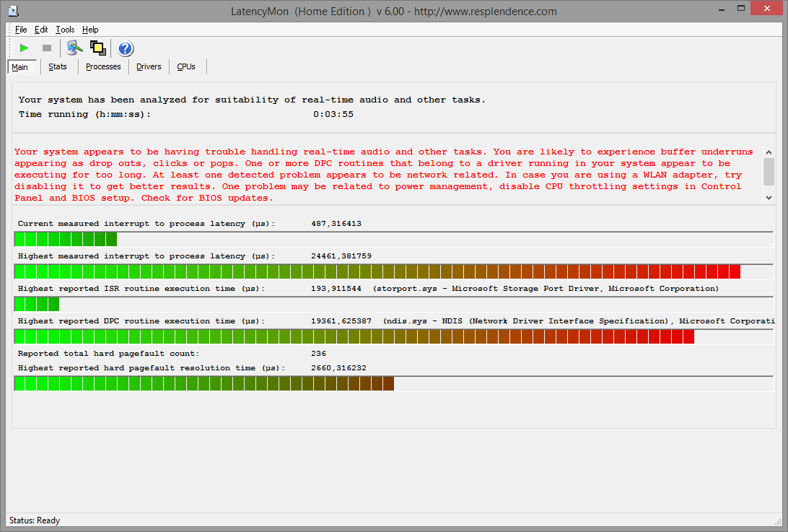
Task: Open the Tools menu
Action: pos(65,30)
